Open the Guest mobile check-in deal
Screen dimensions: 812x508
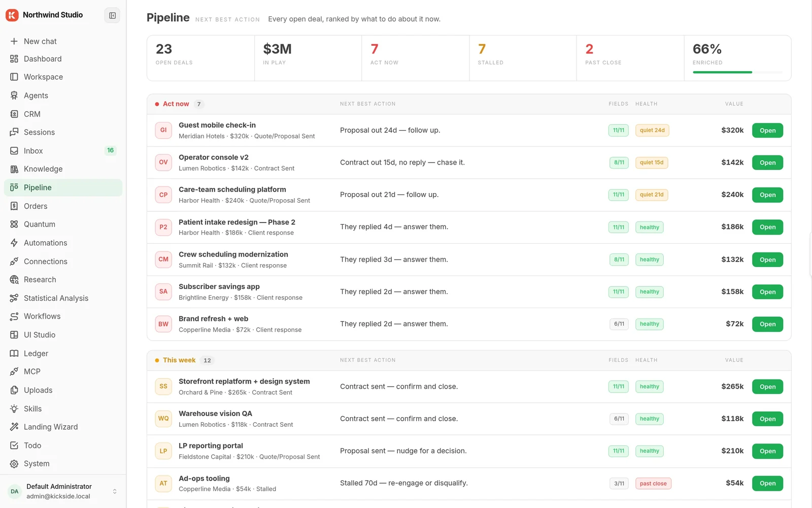(x=767, y=131)
